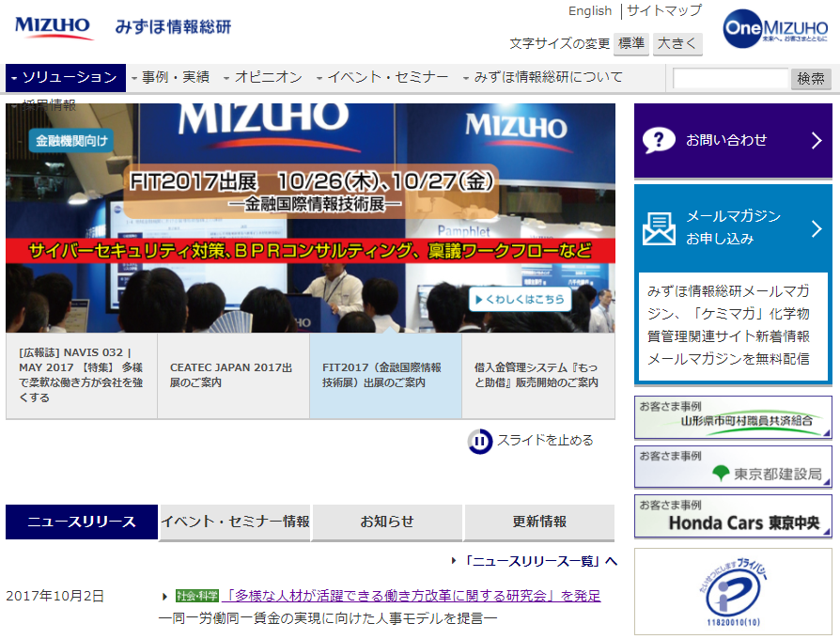The image size is (840, 639).
Task: Select the 借入金管理システム slide tab
Action: click(538, 376)
